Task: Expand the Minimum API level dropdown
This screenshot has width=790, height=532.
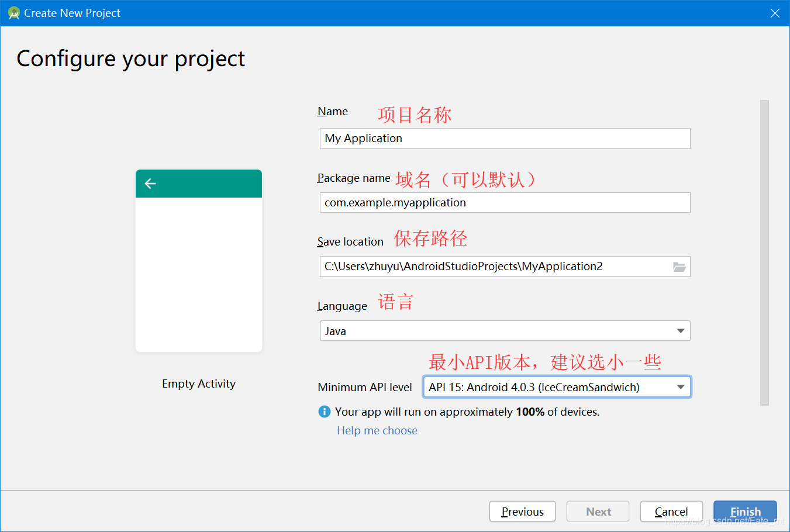Action: (557, 387)
